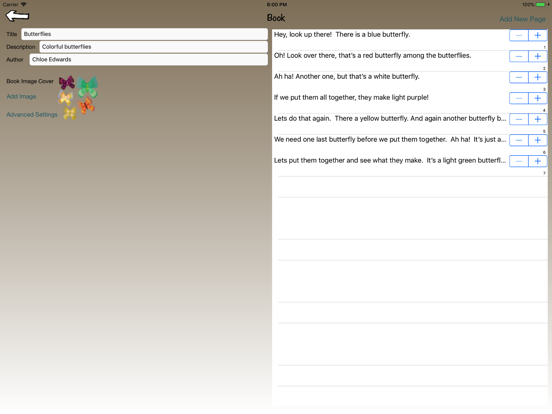
Task: Tap plus on the blue butterfly page row
Action: pos(538,35)
